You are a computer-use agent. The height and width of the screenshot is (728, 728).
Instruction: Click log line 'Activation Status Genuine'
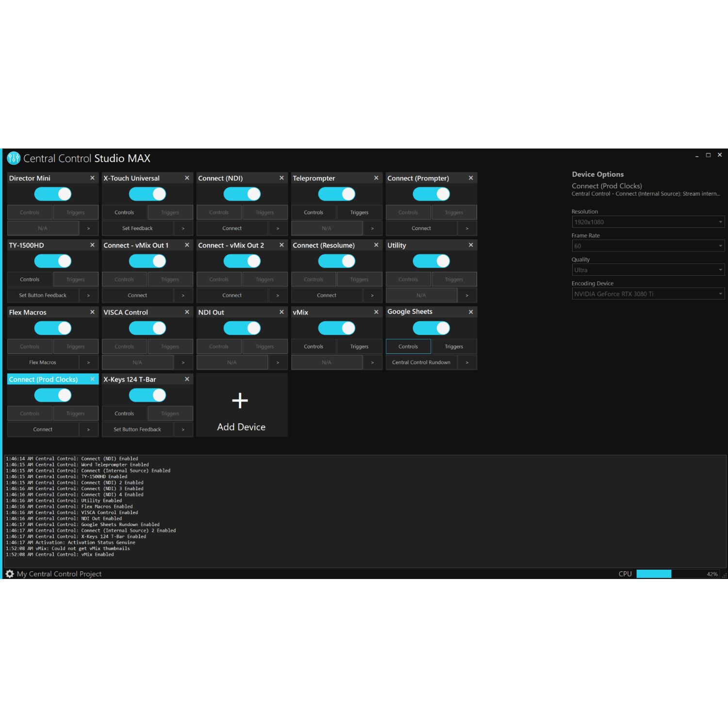70,542
